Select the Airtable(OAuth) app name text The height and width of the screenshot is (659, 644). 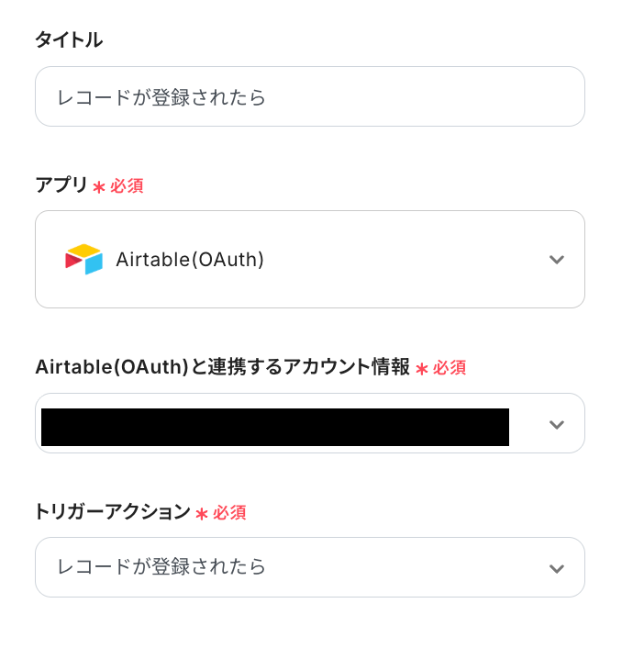(190, 260)
